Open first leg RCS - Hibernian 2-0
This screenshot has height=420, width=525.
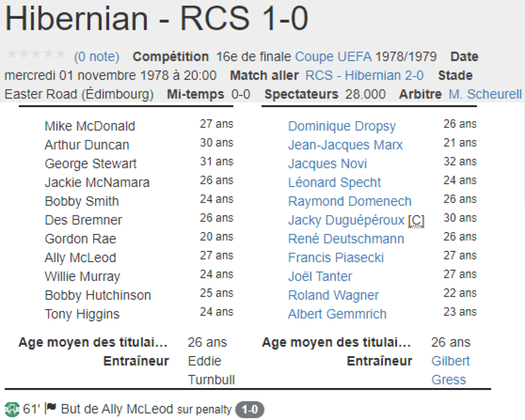tap(364, 76)
